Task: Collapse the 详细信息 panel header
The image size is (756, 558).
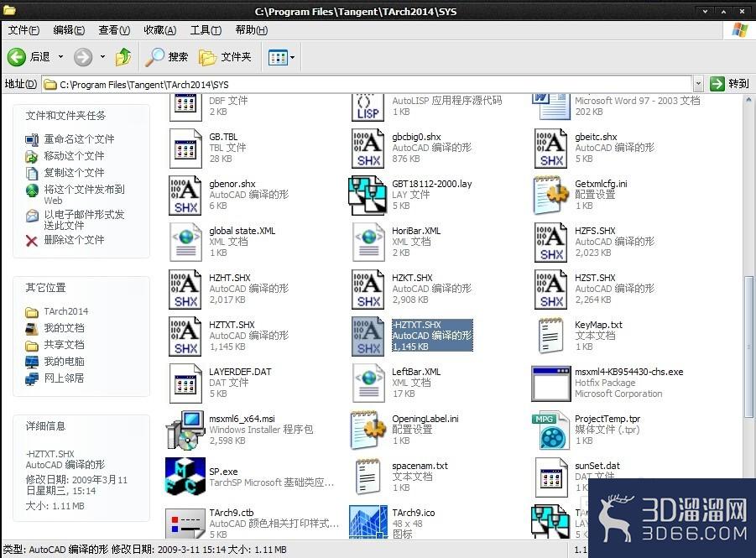Action: tap(81, 426)
